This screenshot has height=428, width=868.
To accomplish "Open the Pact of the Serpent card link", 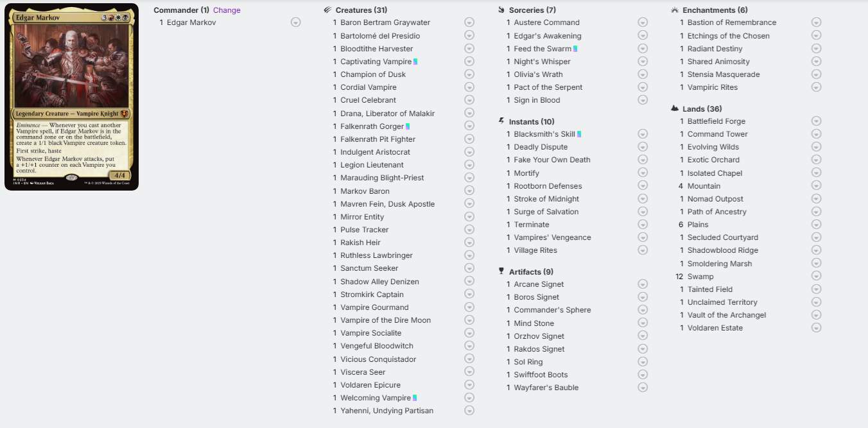I will (548, 87).
